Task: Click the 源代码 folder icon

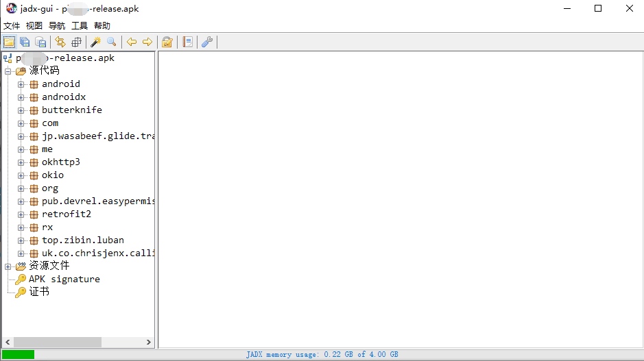Action: pyautogui.click(x=21, y=71)
